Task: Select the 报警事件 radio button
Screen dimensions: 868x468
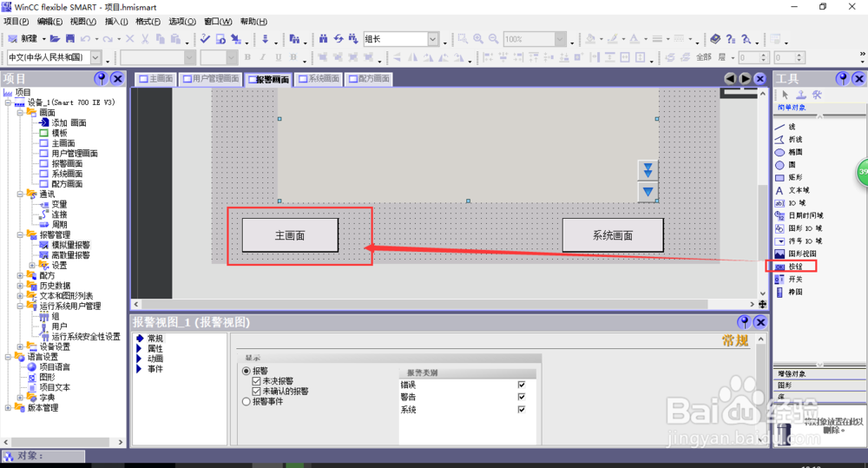Action: coord(247,401)
